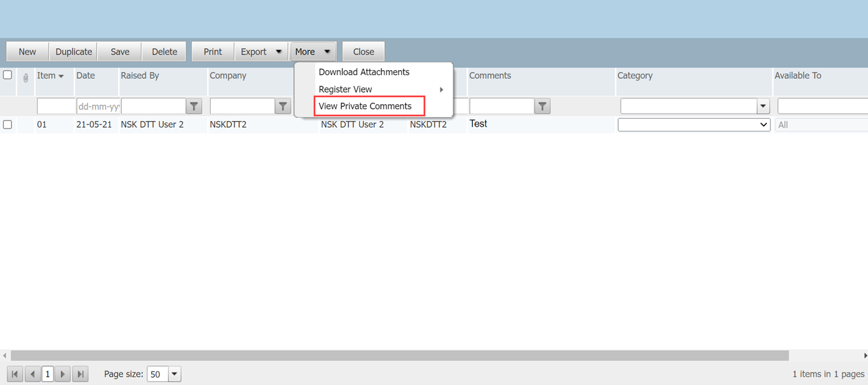This screenshot has width=868, height=385.
Task: Expand the Export button dropdown arrow
Action: pos(279,52)
